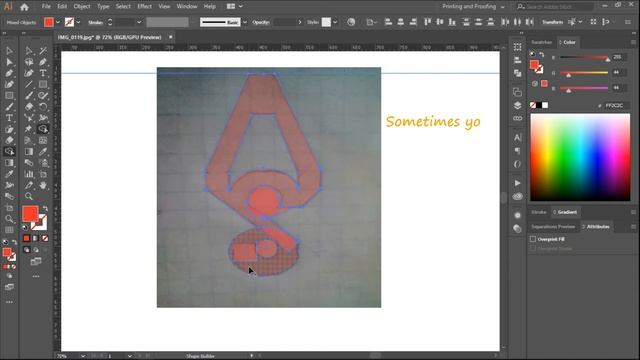Select the Magic Wand tool
Image resolution: width=640 pixels, height=360 pixels.
43,51
